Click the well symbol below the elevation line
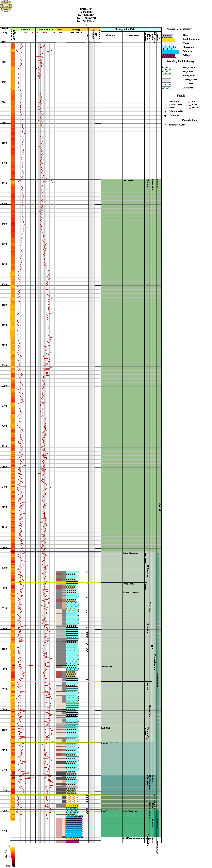This screenshot has width=212, height=868. click(x=86, y=25)
